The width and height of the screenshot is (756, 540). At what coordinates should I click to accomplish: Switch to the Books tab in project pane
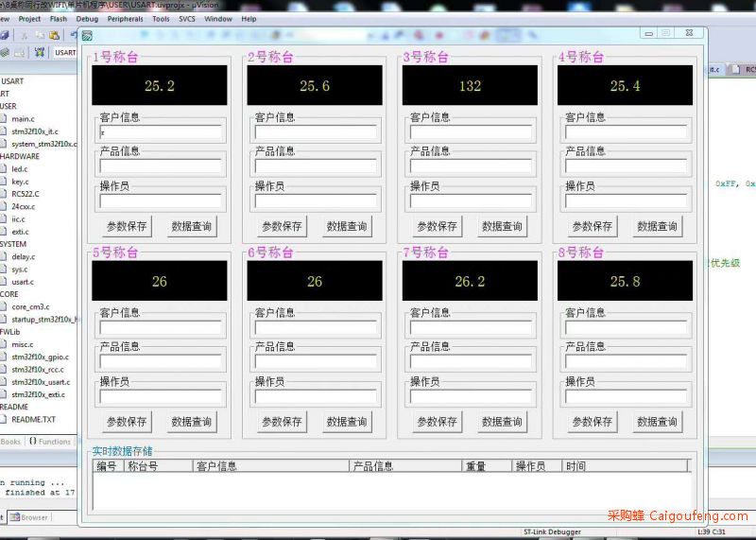10,442
